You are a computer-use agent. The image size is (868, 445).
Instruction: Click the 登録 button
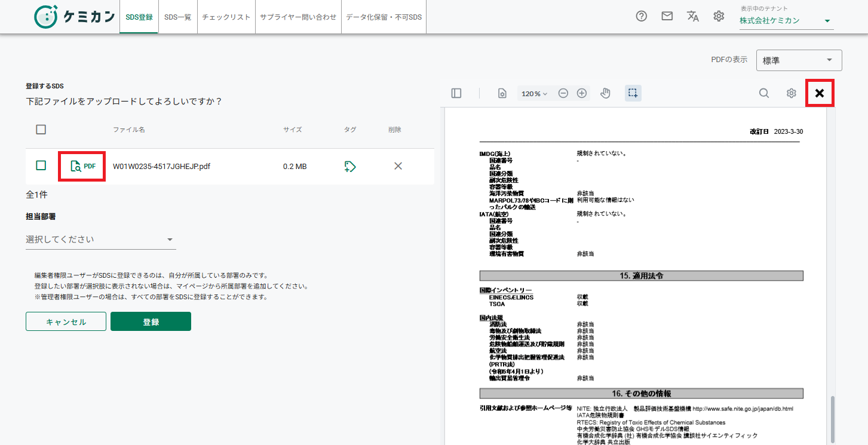pos(151,321)
